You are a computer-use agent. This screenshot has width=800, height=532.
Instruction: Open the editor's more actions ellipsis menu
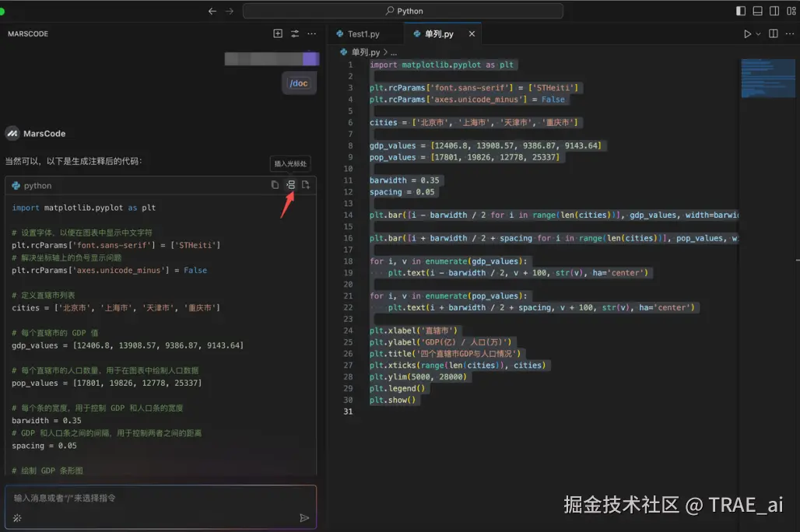790,34
